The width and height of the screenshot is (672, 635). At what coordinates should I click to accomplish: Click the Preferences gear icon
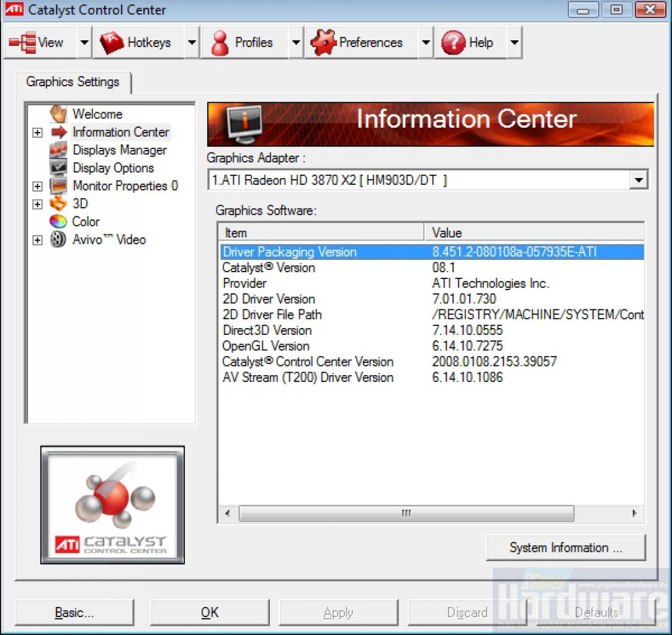[323, 42]
